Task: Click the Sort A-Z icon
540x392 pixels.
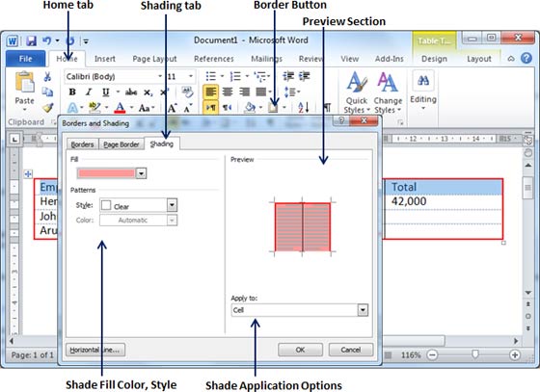Action: click(x=303, y=108)
